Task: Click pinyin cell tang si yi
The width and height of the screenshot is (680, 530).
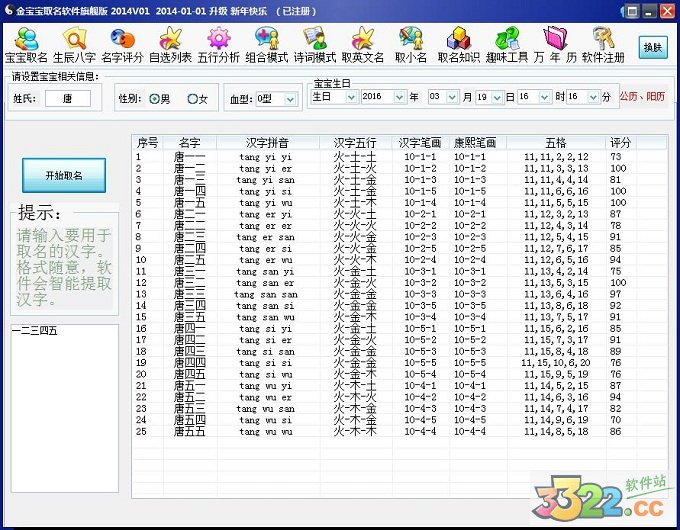Action: [265, 328]
